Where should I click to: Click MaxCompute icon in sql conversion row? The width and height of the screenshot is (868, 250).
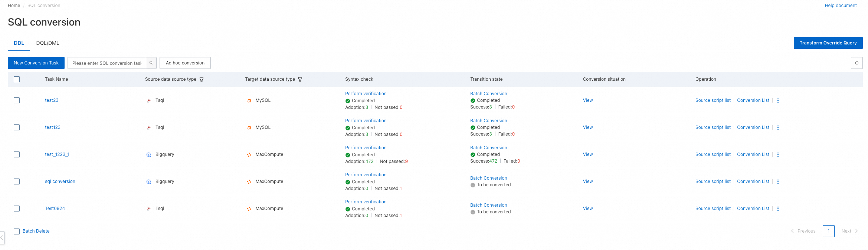click(249, 181)
